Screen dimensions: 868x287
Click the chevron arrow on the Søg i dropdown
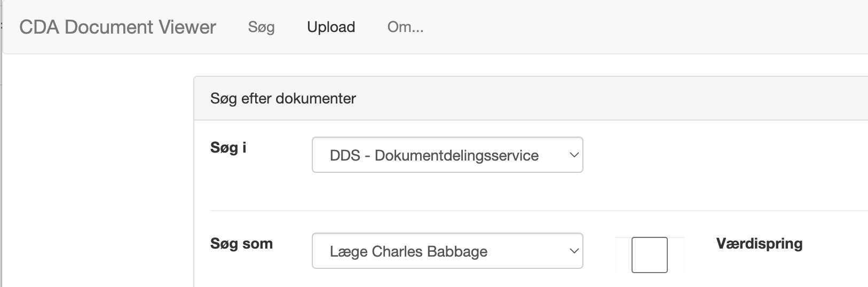[574, 155]
